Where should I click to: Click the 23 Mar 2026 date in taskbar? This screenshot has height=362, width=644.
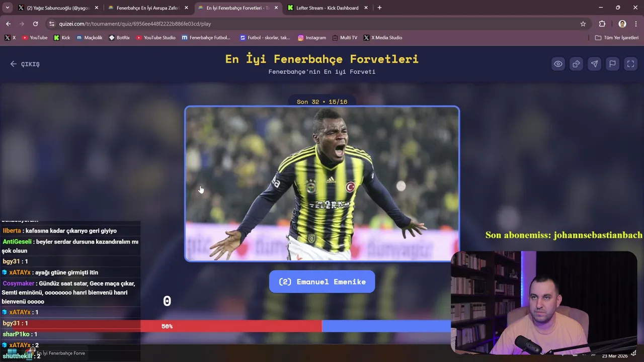click(x=615, y=356)
